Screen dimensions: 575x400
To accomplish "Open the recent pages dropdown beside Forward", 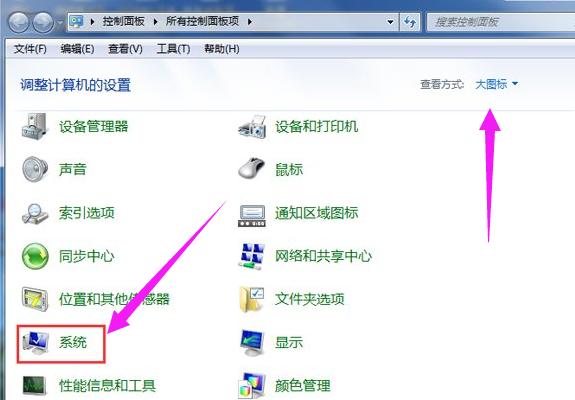I will (61, 22).
